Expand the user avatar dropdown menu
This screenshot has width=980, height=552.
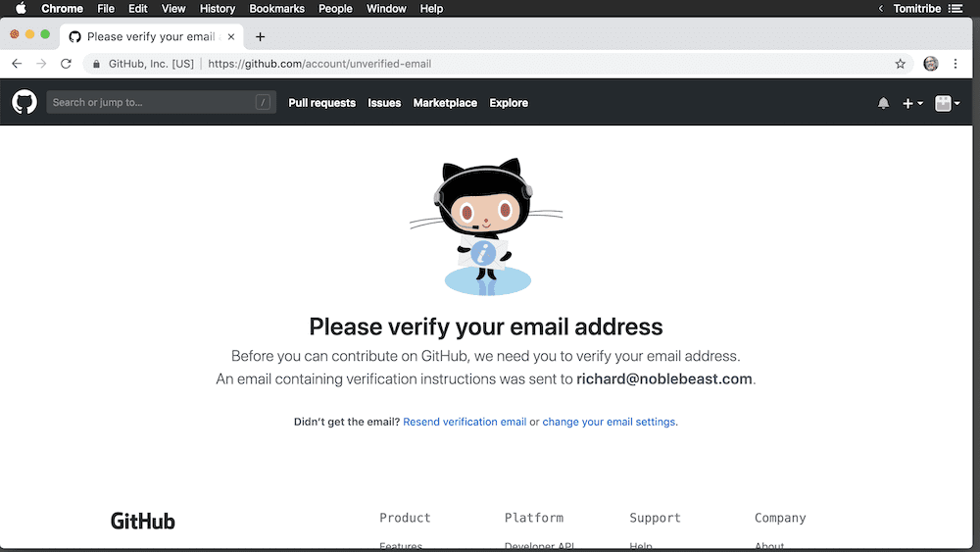click(947, 103)
